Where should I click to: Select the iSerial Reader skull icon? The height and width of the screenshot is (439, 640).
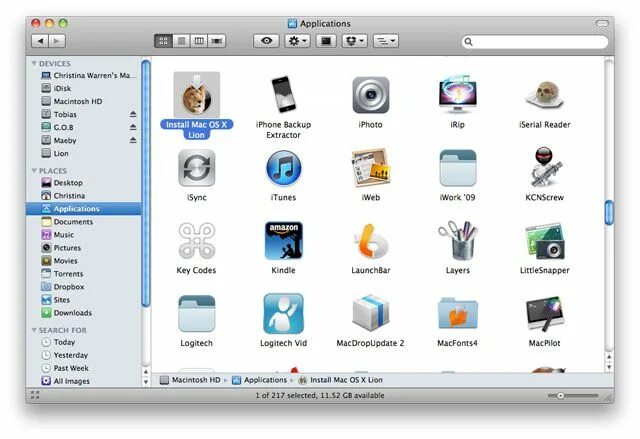pos(545,96)
